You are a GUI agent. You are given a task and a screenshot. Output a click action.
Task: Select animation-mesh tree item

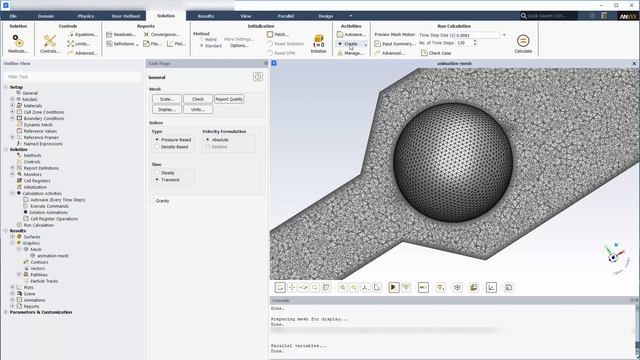pos(53,256)
